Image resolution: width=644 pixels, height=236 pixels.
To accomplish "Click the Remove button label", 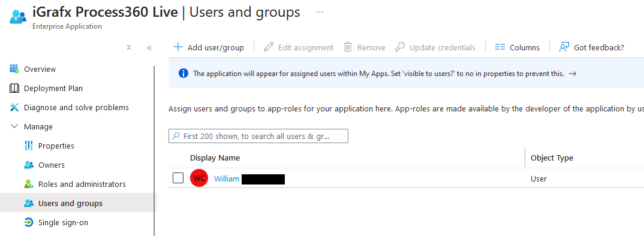I will tap(371, 47).
